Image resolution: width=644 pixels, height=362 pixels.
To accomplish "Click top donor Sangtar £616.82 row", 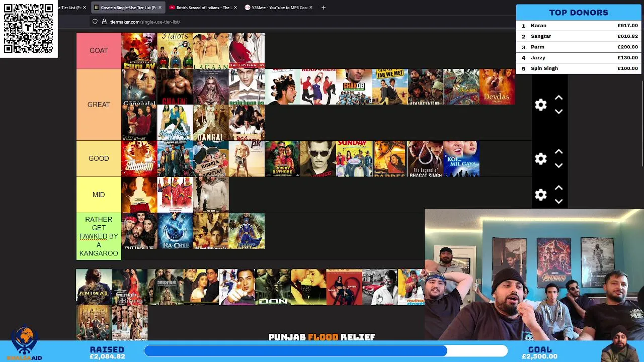I will (x=579, y=36).
